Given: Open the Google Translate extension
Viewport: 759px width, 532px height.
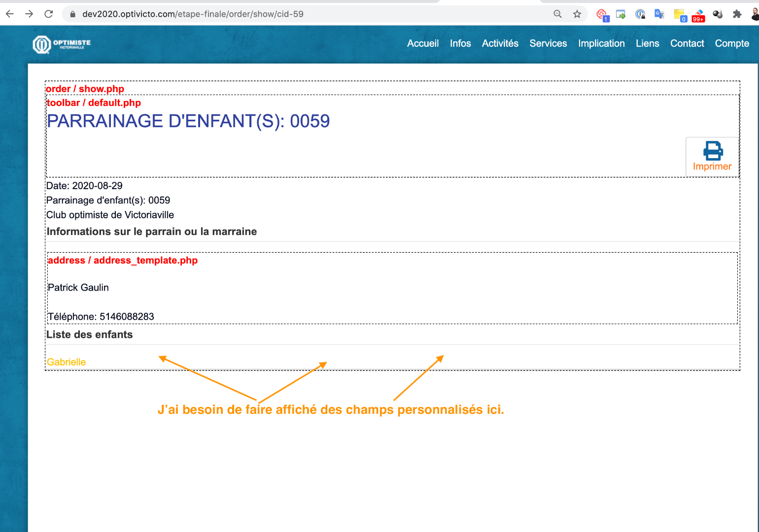Looking at the screenshot, I should point(659,14).
